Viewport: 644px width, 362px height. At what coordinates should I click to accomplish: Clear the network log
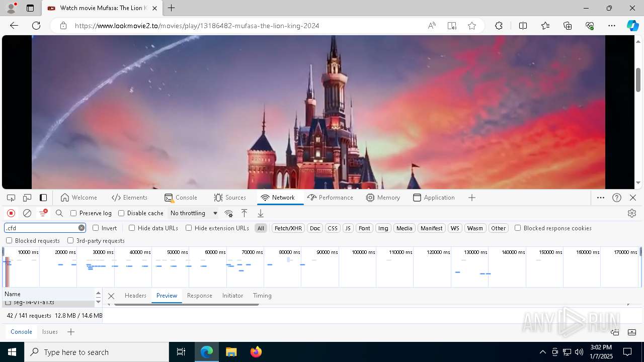[x=27, y=213]
